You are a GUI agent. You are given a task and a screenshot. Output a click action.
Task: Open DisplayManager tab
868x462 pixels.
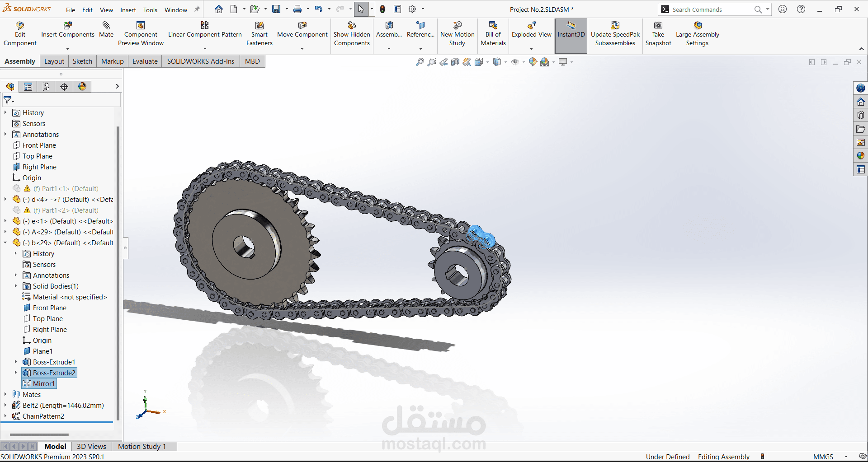(82, 87)
